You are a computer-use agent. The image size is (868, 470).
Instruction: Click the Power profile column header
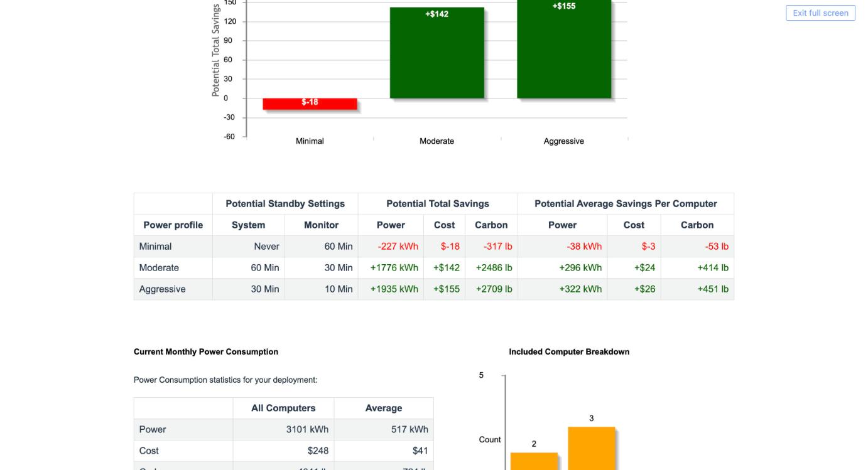(173, 225)
